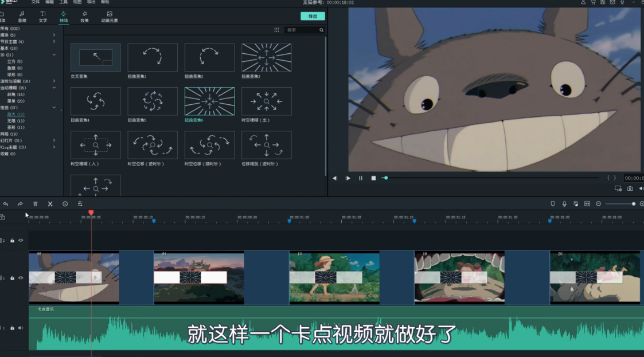The image size is (644, 357).
Task: Add a marker with the shield marker icon
Action: pyautogui.click(x=553, y=203)
